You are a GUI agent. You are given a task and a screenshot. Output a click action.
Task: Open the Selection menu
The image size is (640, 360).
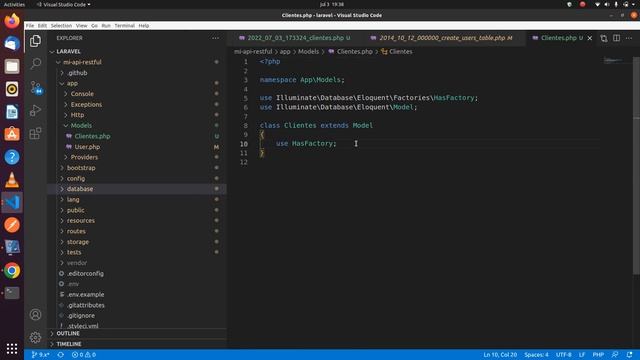pos(61,25)
